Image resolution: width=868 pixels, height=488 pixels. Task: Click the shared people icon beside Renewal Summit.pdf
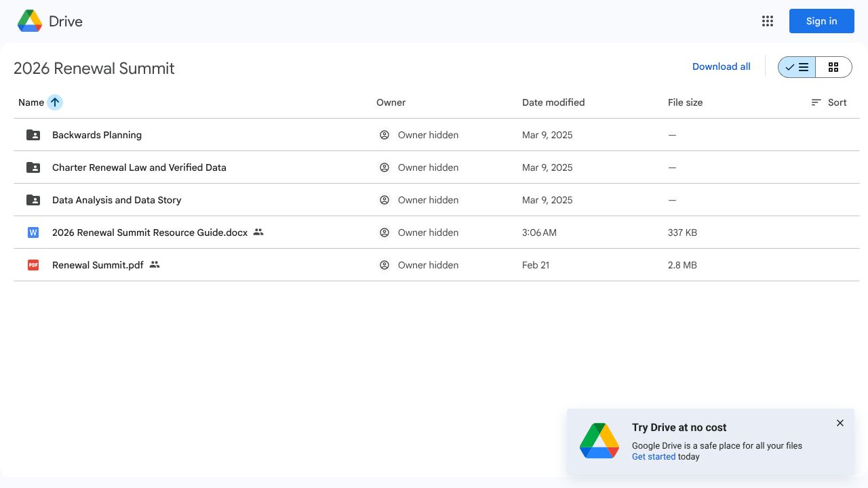tap(155, 265)
